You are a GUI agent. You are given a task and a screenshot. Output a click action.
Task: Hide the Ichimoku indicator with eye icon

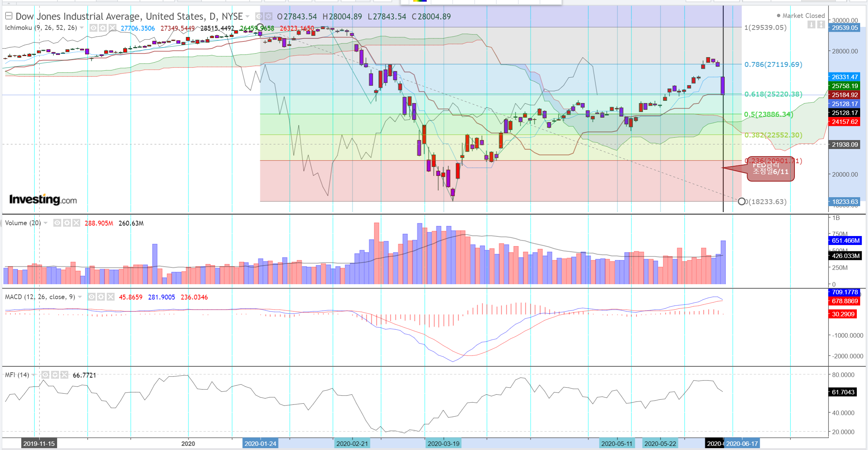pos(93,28)
